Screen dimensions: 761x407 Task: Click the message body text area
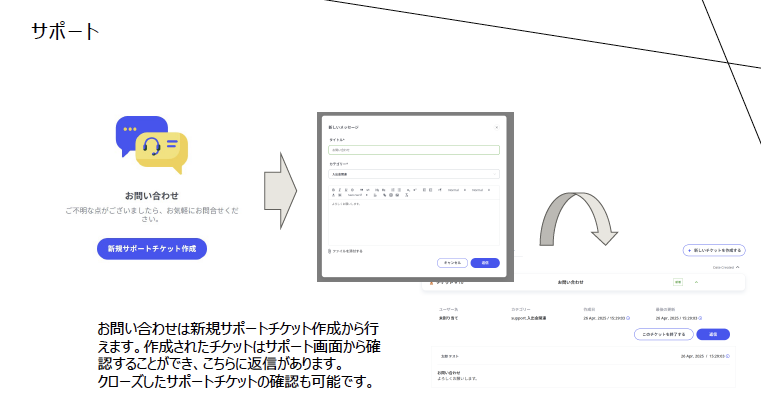tap(413, 220)
